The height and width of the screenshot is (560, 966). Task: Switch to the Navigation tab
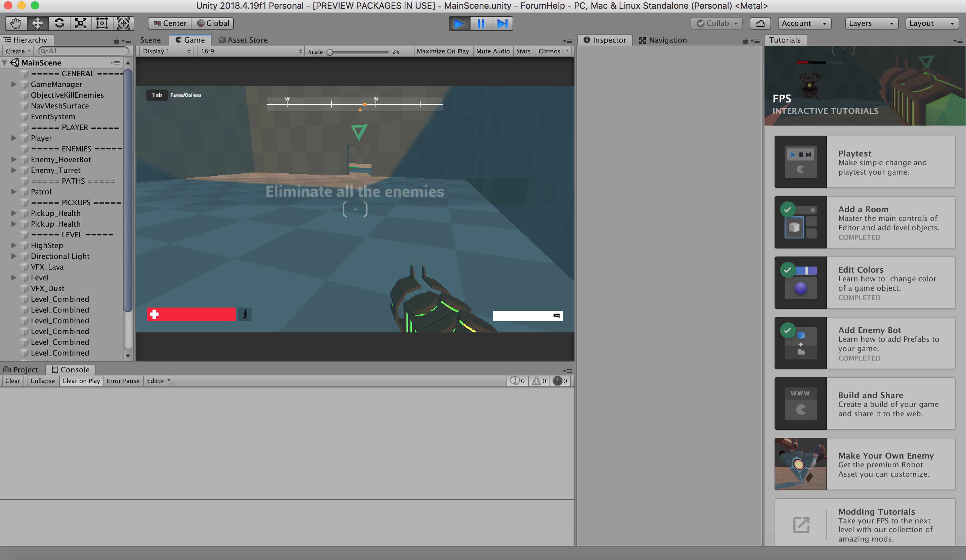(x=667, y=40)
